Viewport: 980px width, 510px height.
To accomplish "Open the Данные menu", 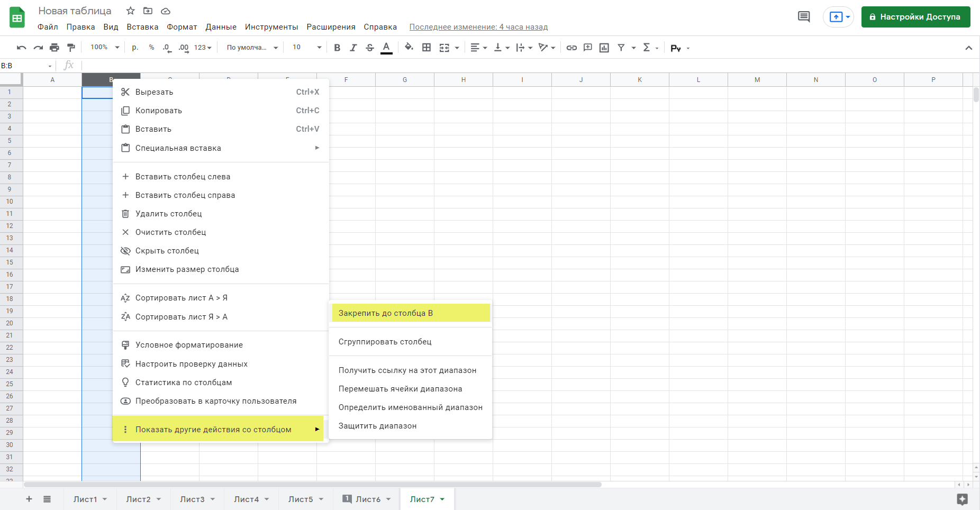I will (221, 27).
